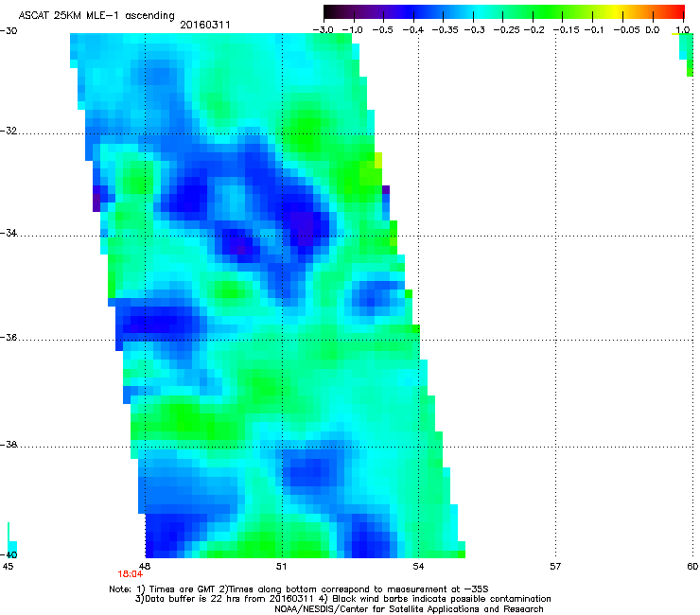Click the longitude axis label 60
The image size is (700, 615).
(692, 567)
